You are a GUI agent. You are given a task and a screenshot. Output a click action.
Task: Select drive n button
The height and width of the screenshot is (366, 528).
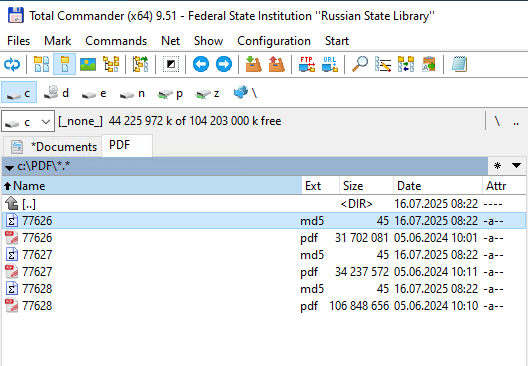point(132,93)
